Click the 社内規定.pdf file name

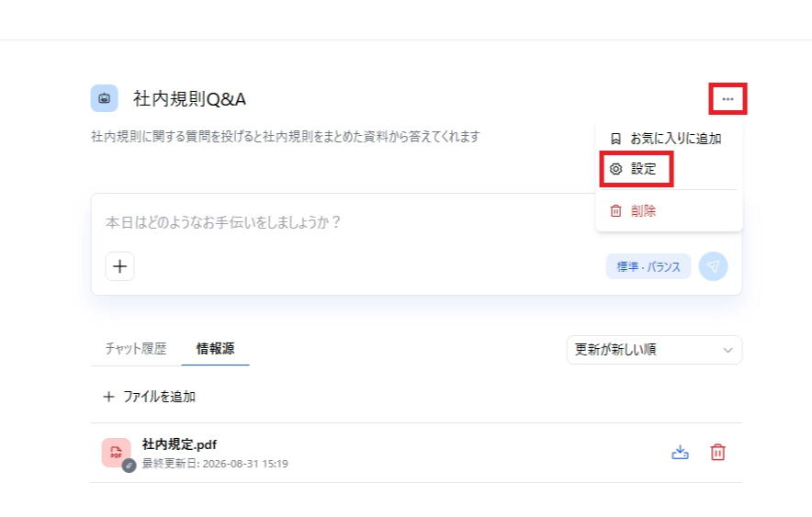click(179, 444)
